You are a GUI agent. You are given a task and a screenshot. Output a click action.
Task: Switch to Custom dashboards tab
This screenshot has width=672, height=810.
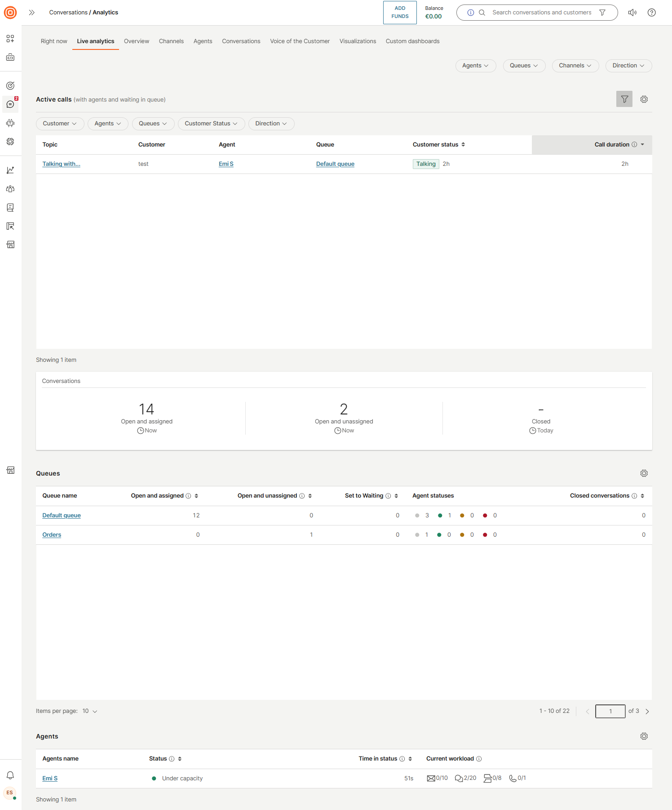pos(412,41)
